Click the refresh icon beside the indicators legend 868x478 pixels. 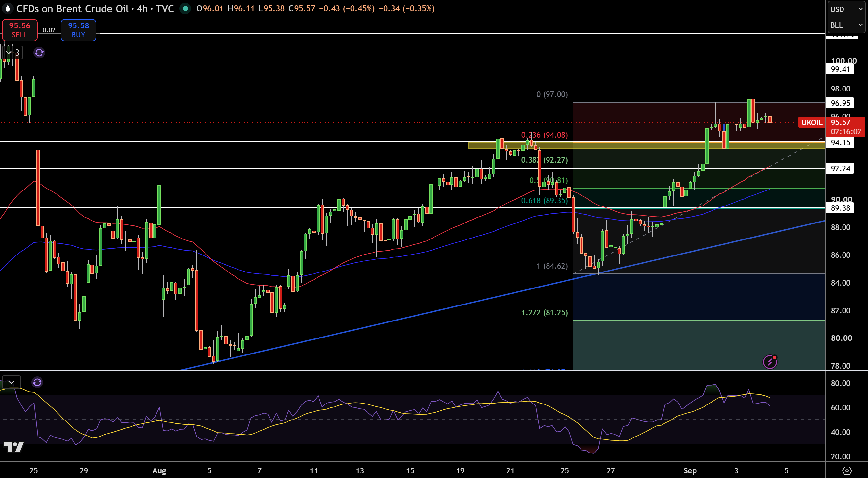point(39,53)
